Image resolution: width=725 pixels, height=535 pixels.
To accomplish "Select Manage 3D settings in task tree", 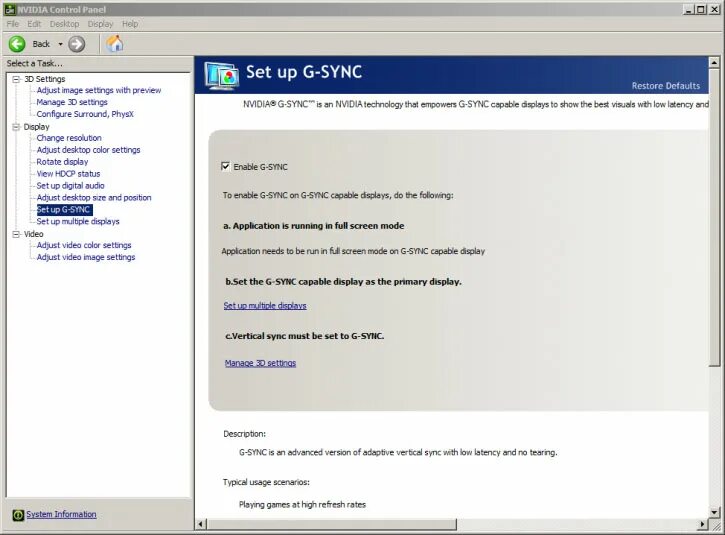I will click(x=72, y=102).
